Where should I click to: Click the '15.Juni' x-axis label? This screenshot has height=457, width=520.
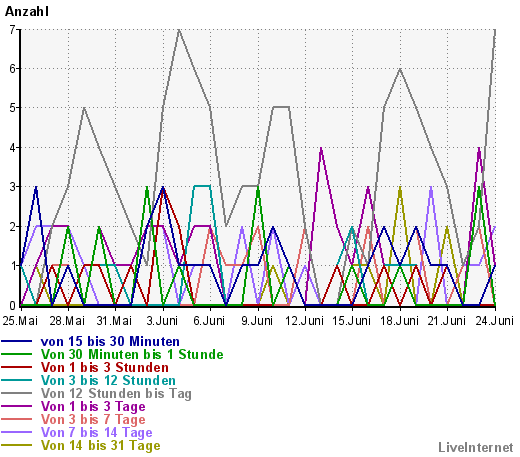pos(352,321)
